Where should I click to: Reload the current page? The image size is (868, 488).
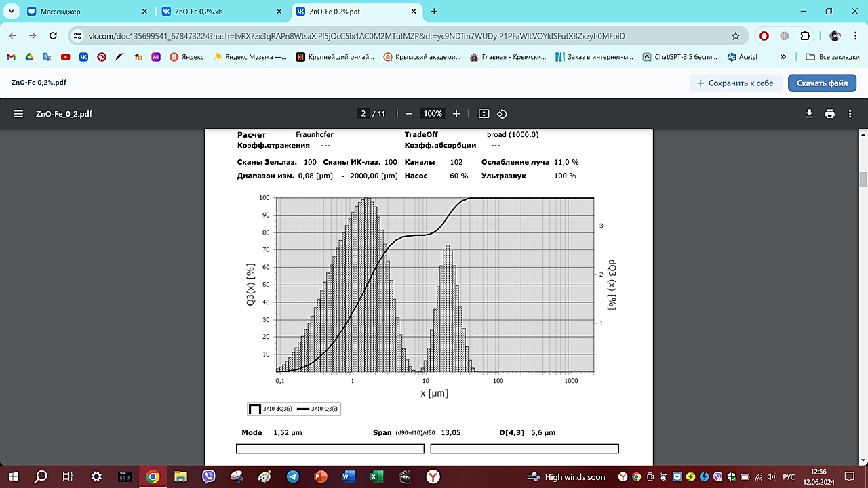[x=53, y=36]
